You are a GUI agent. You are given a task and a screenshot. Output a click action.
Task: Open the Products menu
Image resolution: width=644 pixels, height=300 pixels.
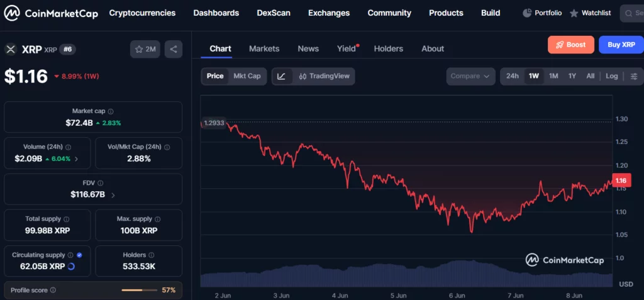pyautogui.click(x=446, y=13)
